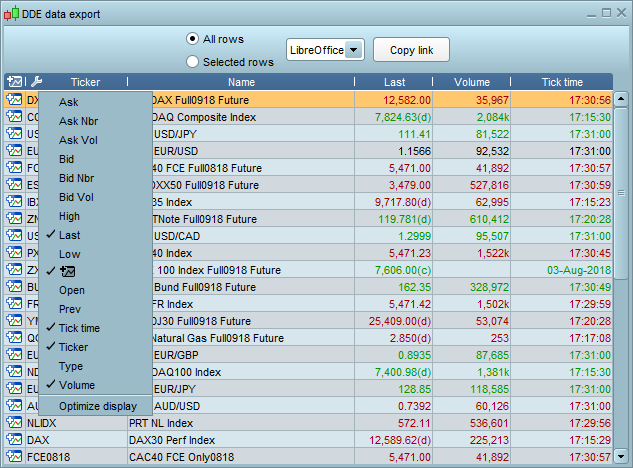Select Optimize display from the menu
The width and height of the screenshot is (633, 468).
[98, 406]
